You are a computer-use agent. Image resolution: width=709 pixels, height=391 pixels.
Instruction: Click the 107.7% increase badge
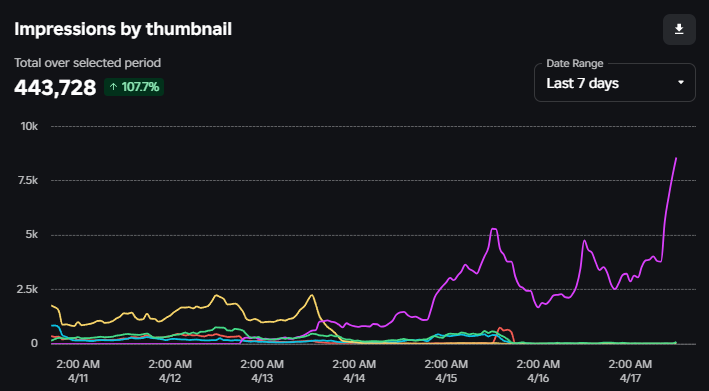(134, 87)
